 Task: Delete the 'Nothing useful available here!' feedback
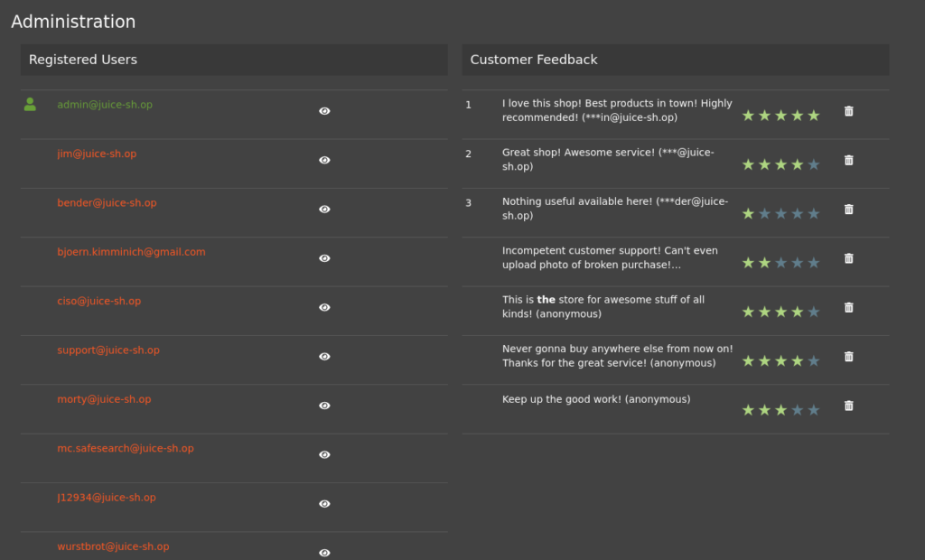pyautogui.click(x=848, y=209)
